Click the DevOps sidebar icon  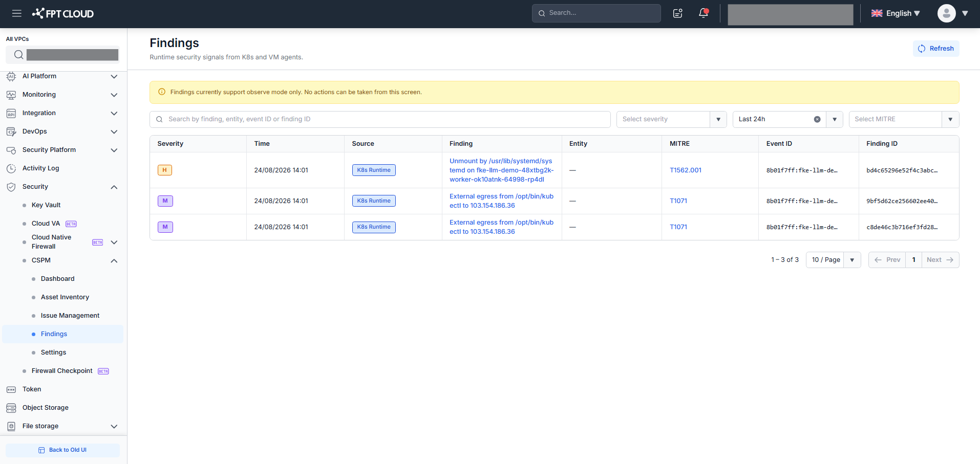coord(11,131)
